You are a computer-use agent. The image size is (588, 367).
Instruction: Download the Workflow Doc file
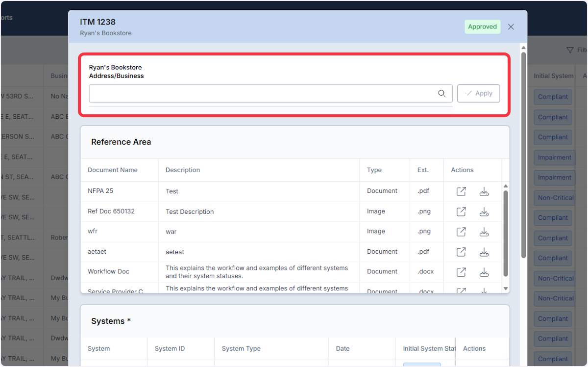[484, 272]
